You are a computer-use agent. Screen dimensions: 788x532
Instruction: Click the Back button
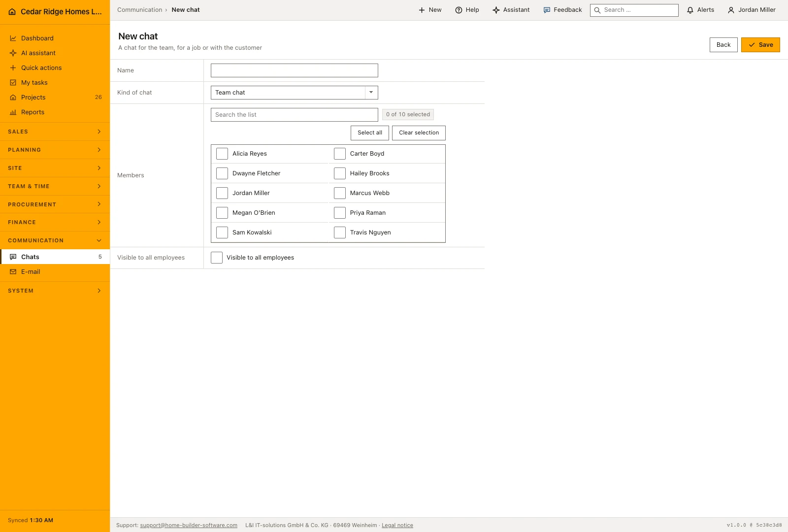[723, 45]
